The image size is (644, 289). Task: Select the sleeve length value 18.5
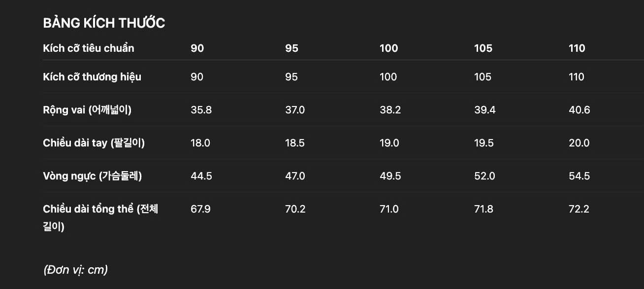295,143
